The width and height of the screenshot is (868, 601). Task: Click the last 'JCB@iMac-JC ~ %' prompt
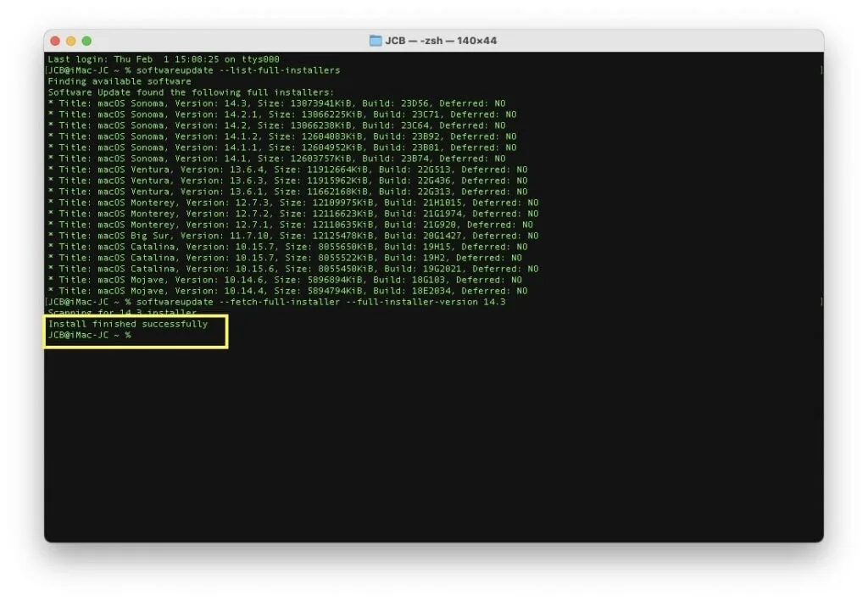tap(89, 336)
